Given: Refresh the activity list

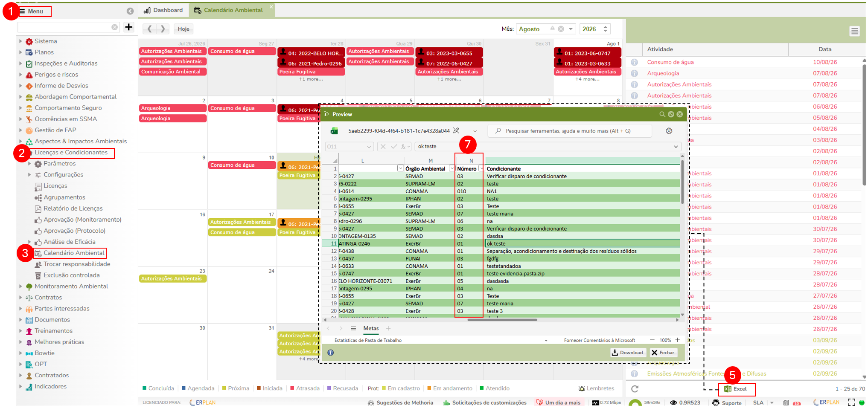Looking at the screenshot, I should click(635, 389).
